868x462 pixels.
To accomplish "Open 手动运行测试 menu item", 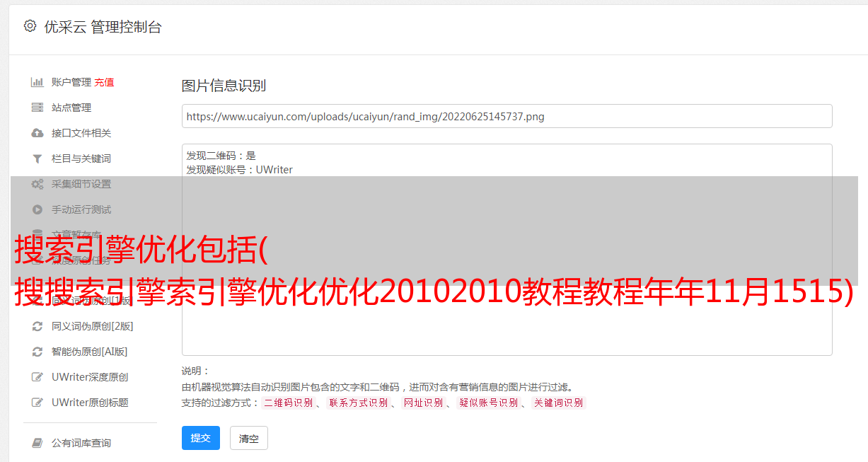I will (x=81, y=209).
